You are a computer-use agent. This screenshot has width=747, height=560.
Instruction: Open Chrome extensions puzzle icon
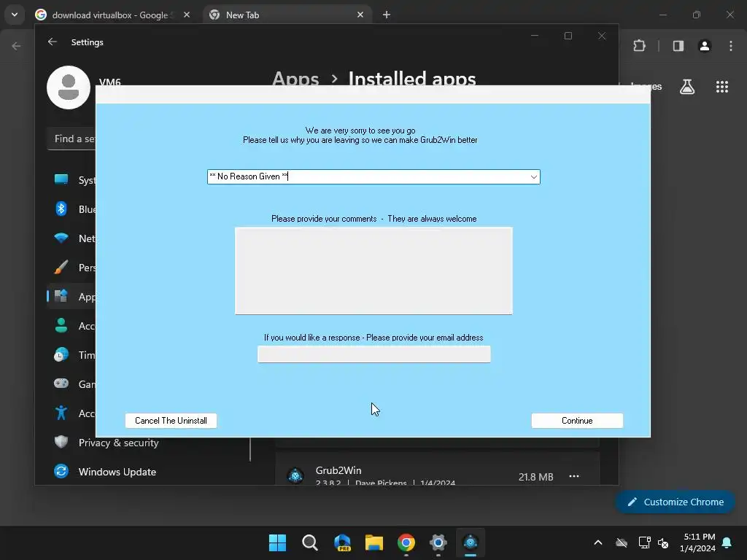(639, 46)
